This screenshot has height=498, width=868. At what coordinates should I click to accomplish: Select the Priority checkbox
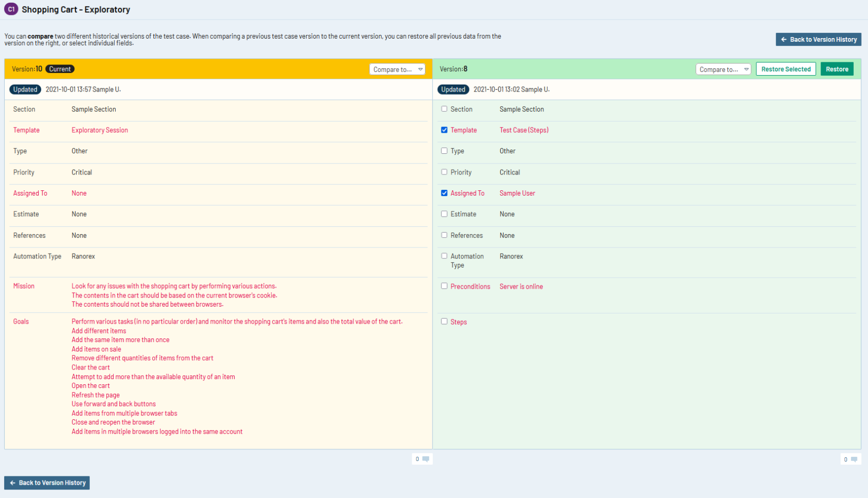coord(444,172)
